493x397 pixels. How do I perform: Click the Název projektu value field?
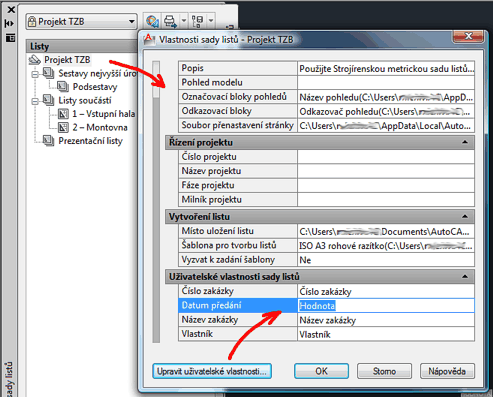pyautogui.click(x=386, y=171)
